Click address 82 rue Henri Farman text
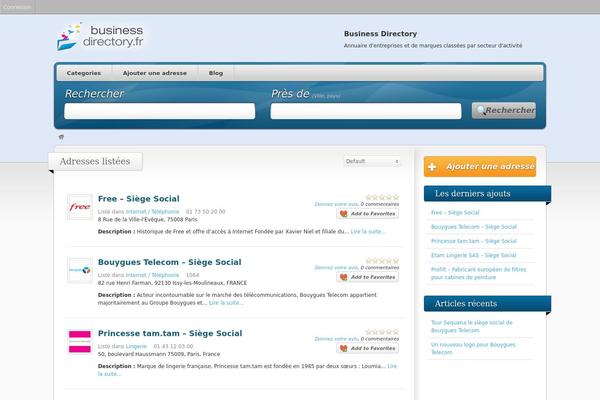The image size is (600, 400). tap(172, 283)
